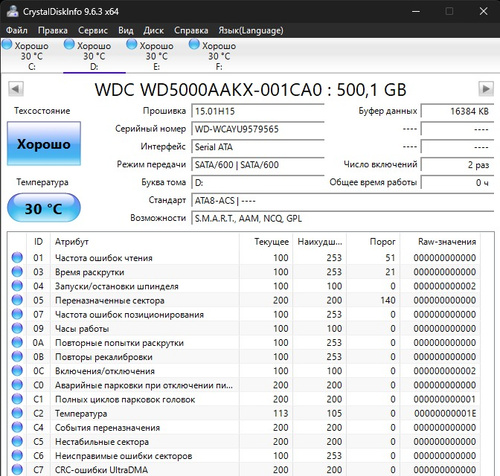Screen dimensions: 500x476
Task: Switch to drive E: tab
Action: (157, 55)
